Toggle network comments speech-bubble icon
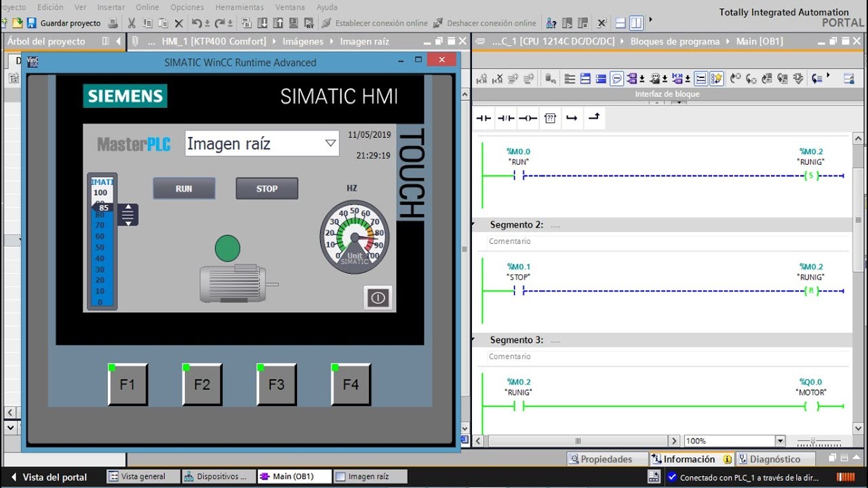The height and width of the screenshot is (488, 868). click(617, 78)
